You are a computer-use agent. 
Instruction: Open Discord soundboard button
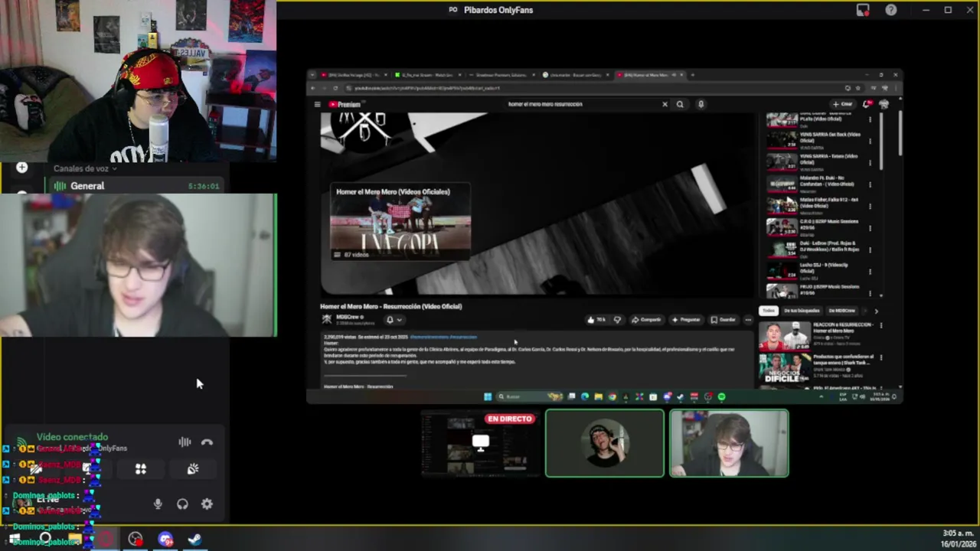[193, 469]
